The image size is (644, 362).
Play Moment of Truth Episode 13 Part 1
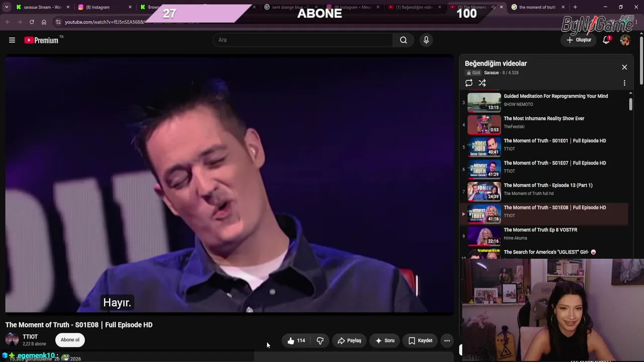tap(548, 186)
